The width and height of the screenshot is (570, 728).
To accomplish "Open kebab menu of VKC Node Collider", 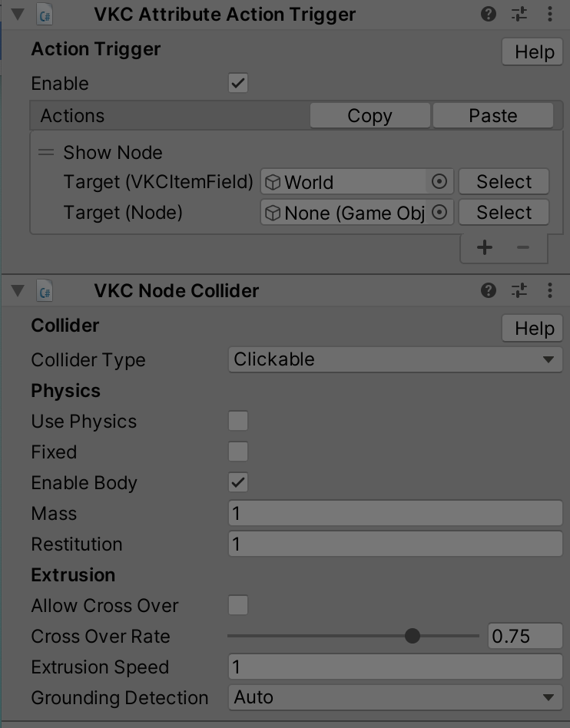I will (549, 290).
